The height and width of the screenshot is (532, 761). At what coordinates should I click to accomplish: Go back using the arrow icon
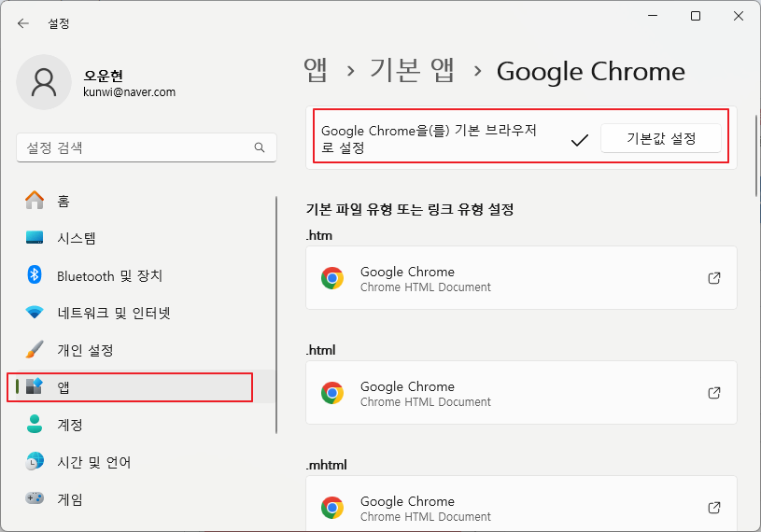22,23
